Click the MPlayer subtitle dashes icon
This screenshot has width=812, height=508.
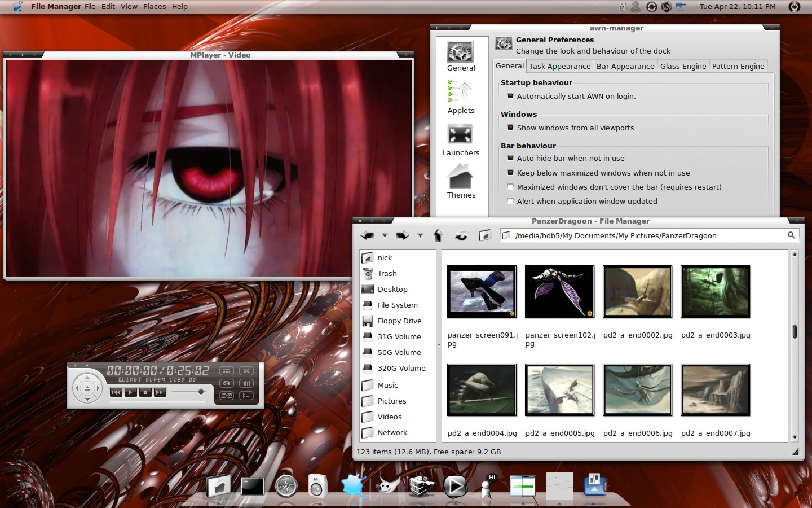pyautogui.click(x=227, y=371)
